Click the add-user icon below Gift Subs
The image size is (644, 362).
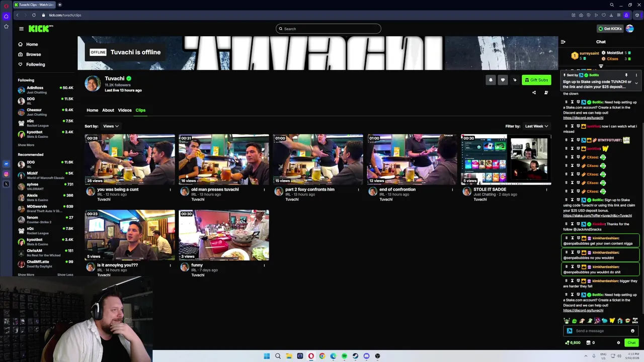tap(546, 93)
